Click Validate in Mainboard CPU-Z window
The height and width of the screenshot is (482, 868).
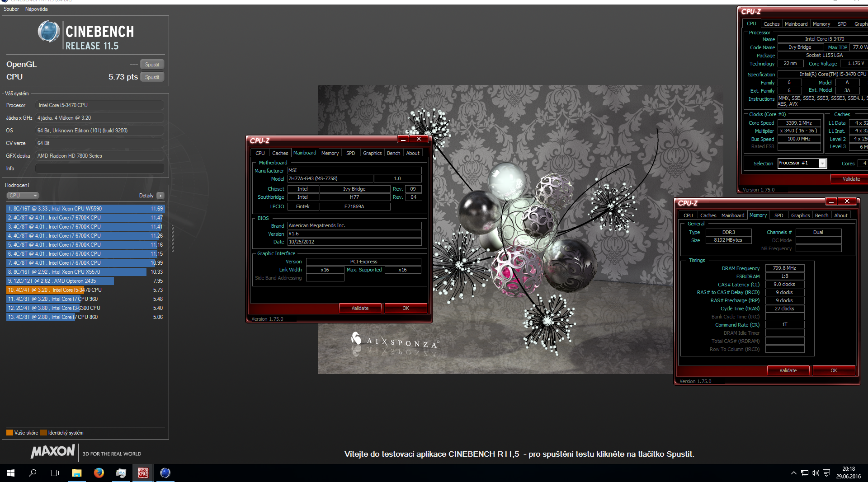pyautogui.click(x=360, y=308)
